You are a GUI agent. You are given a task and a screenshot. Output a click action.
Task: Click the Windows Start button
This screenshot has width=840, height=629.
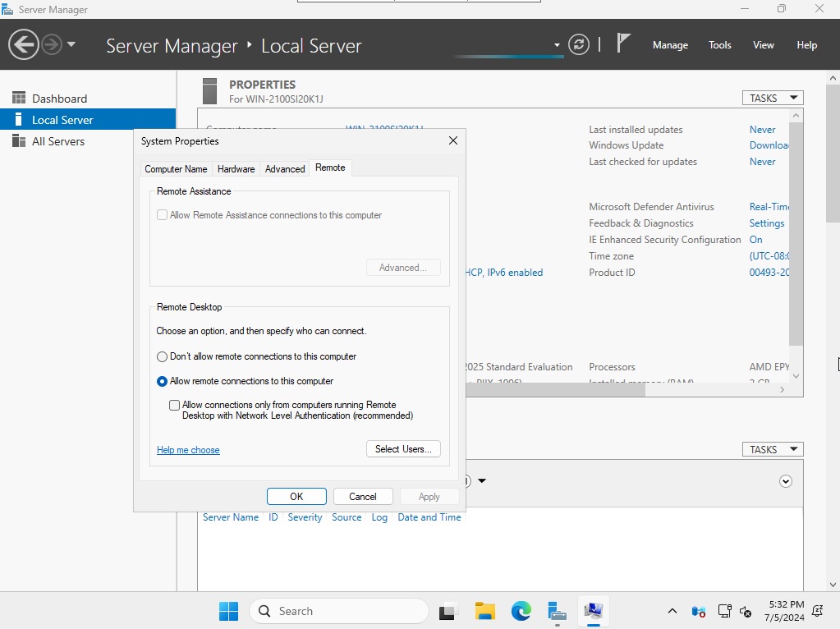tap(228, 611)
